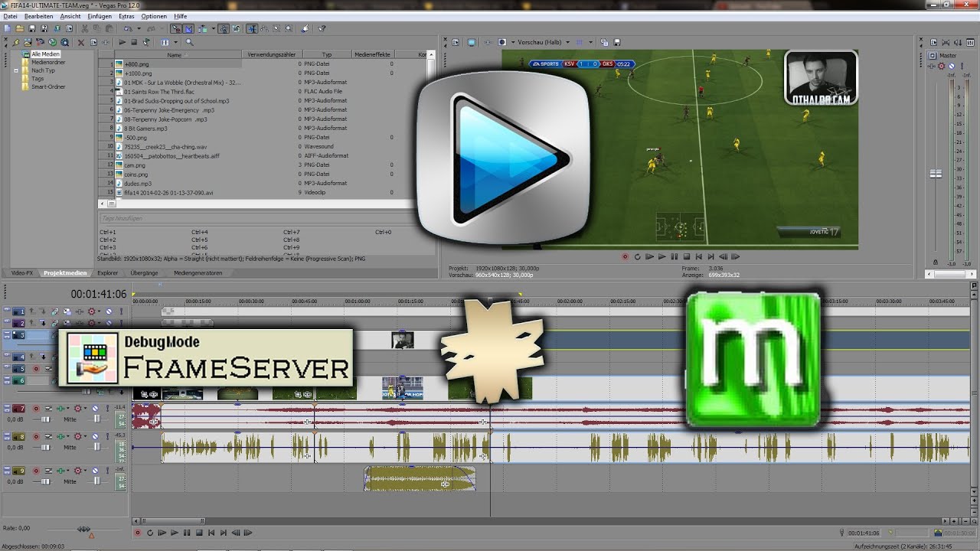Toggle Auto Preview in media toolbar
This screenshot has height=551, width=980.
[146, 42]
